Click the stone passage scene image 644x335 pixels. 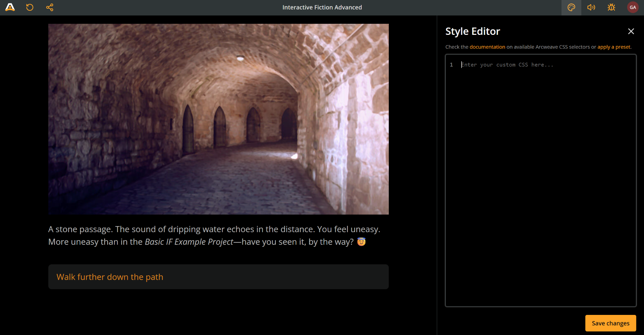click(218, 119)
